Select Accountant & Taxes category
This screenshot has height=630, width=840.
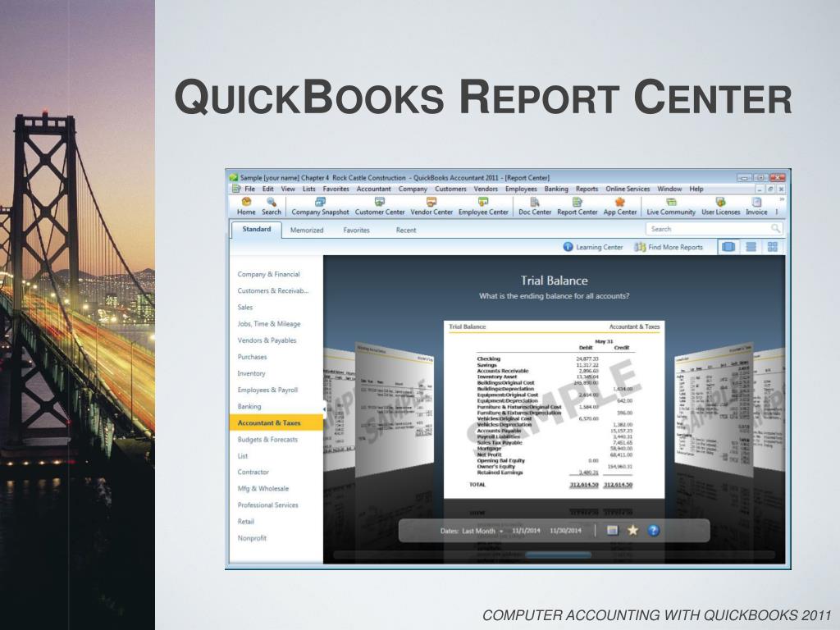pyautogui.click(x=276, y=422)
